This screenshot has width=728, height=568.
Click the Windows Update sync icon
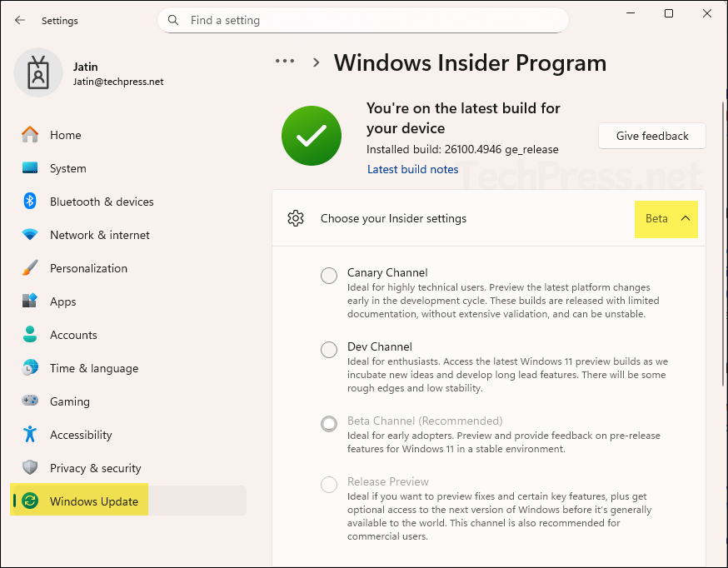[30, 501]
